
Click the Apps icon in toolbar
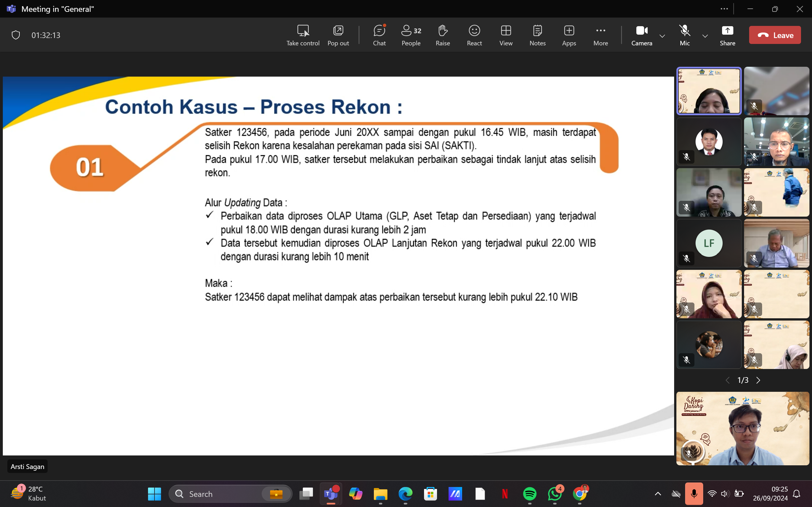click(x=569, y=35)
